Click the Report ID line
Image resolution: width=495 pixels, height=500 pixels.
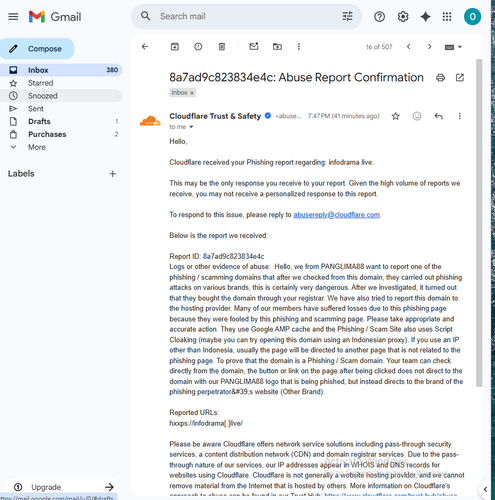tap(217, 256)
